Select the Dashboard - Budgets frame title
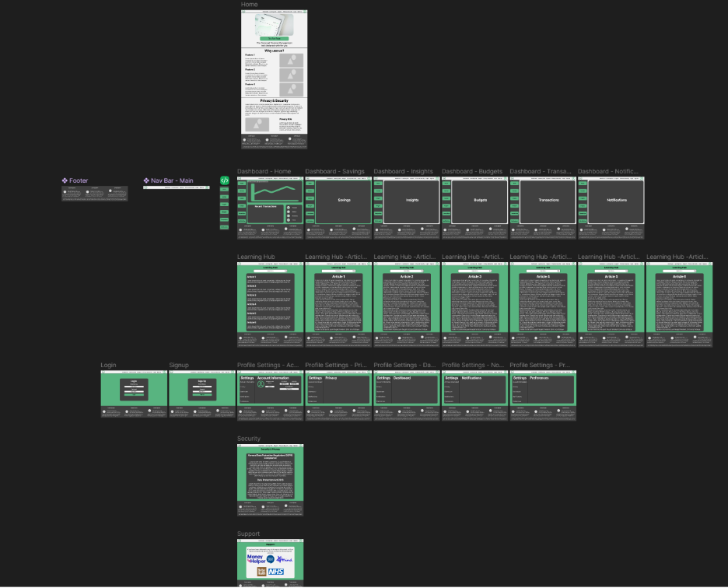 (x=471, y=171)
